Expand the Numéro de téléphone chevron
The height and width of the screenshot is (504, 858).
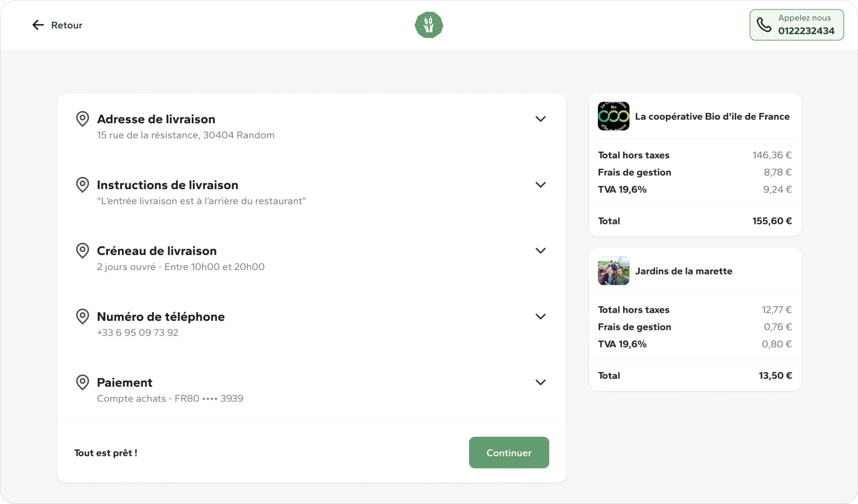point(540,316)
